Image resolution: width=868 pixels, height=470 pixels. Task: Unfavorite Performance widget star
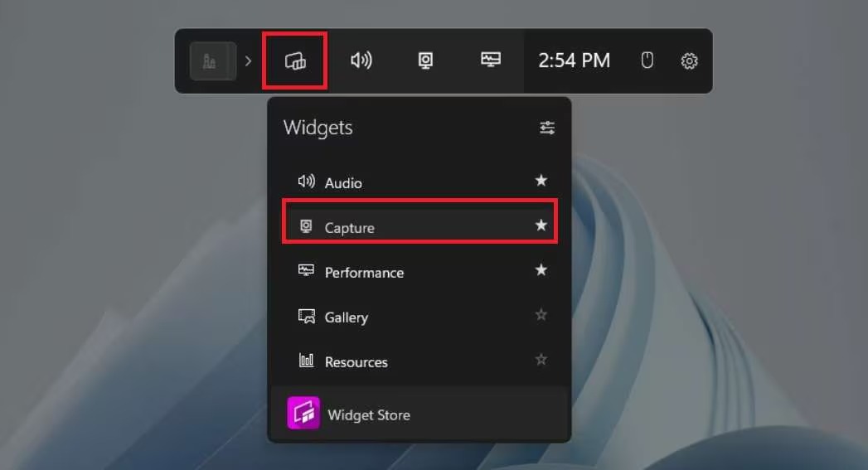pyautogui.click(x=541, y=269)
